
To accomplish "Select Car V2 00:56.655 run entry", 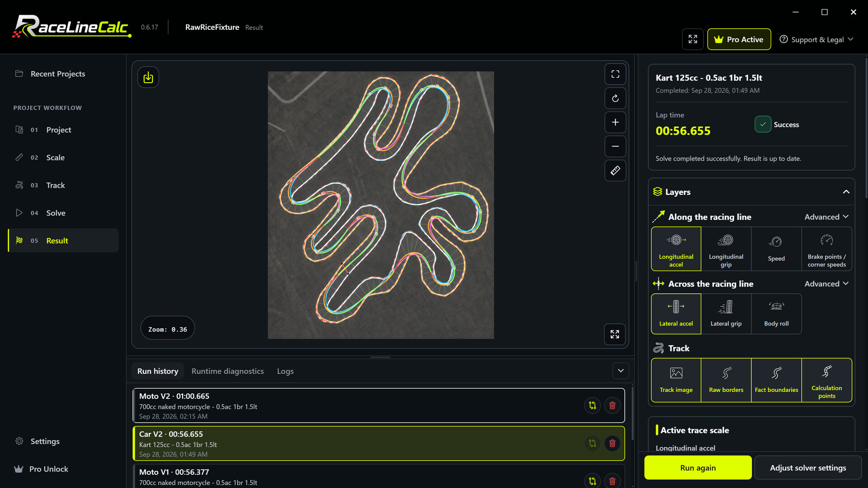I will (x=379, y=443).
